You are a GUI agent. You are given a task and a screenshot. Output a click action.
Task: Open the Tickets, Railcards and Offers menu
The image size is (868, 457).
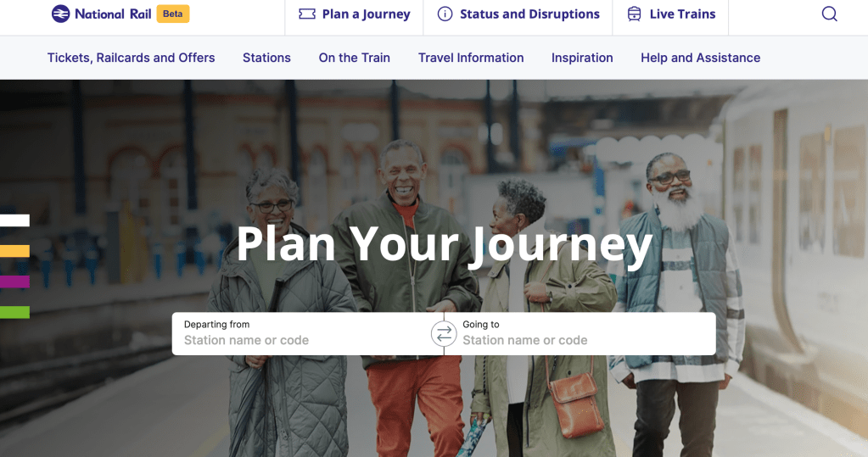[132, 58]
